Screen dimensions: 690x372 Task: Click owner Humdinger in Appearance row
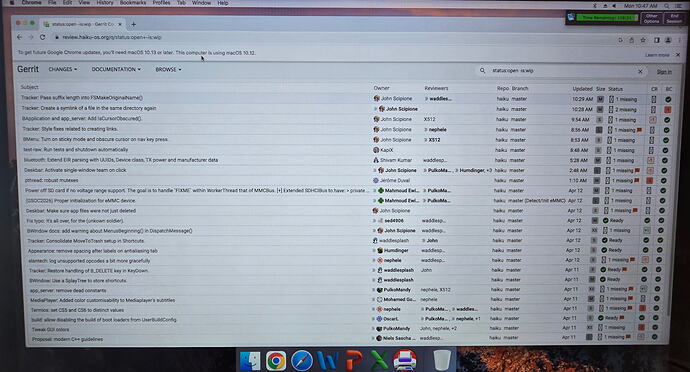[x=396, y=250]
